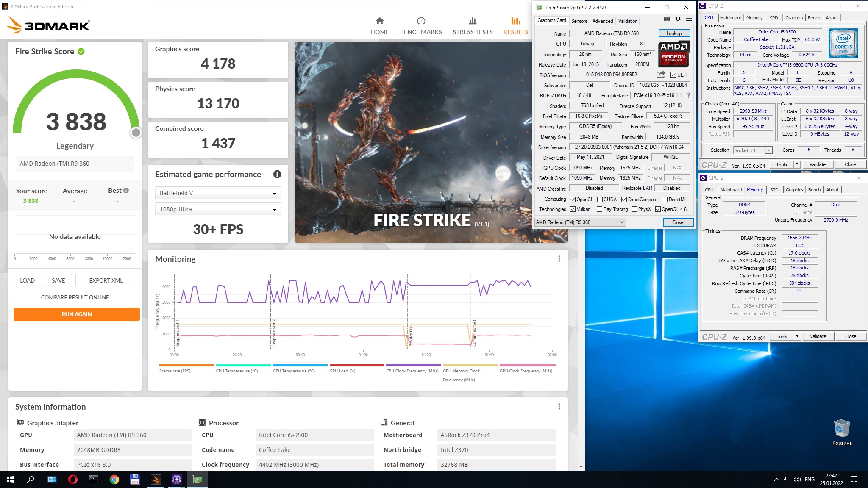Click the Bus Interface question mark in GPU-Z
Viewport: 868px width, 488px height.
click(x=689, y=95)
